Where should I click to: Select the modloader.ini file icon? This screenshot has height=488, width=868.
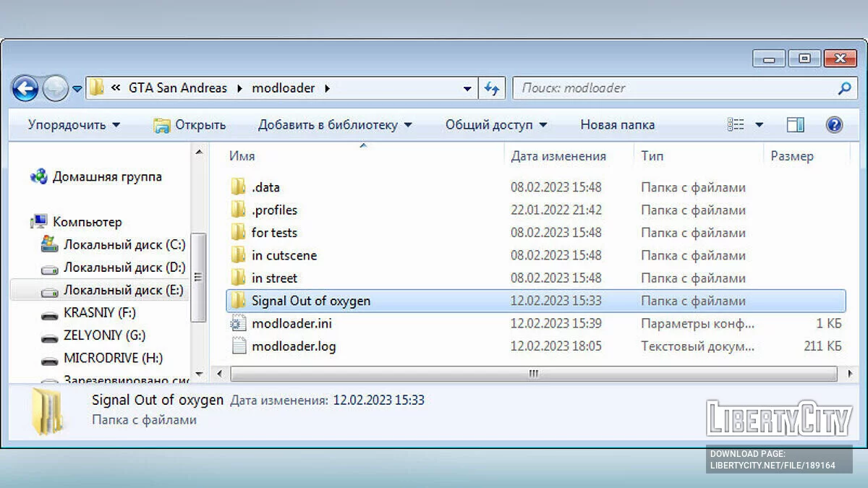pos(239,324)
